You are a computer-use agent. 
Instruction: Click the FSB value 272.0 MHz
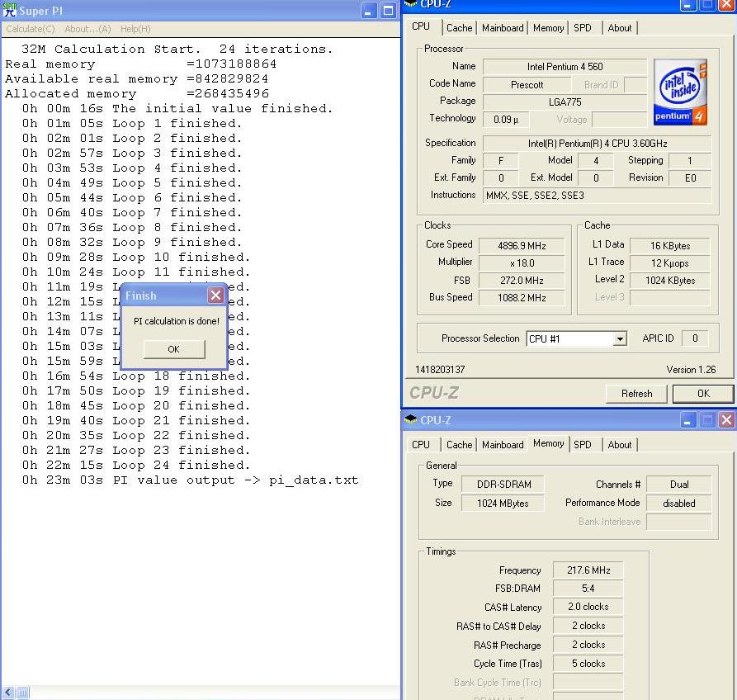[x=522, y=281]
